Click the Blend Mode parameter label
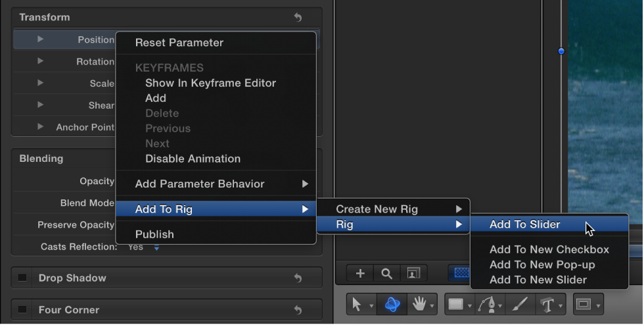The height and width of the screenshot is (325, 644). [x=87, y=203]
